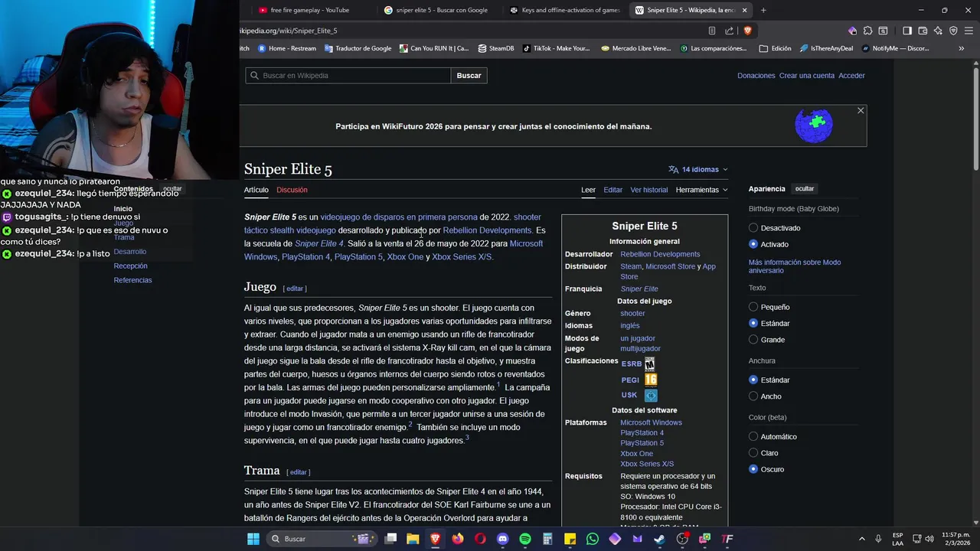
Task: Open Ver historial tab
Action: coord(649,190)
